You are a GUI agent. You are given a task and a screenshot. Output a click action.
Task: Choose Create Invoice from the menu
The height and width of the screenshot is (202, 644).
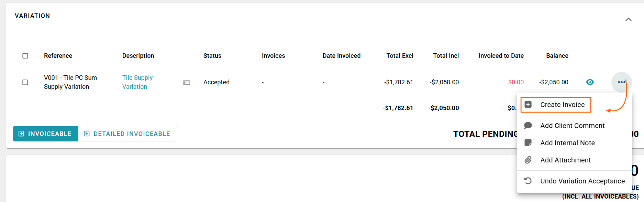pyautogui.click(x=562, y=105)
